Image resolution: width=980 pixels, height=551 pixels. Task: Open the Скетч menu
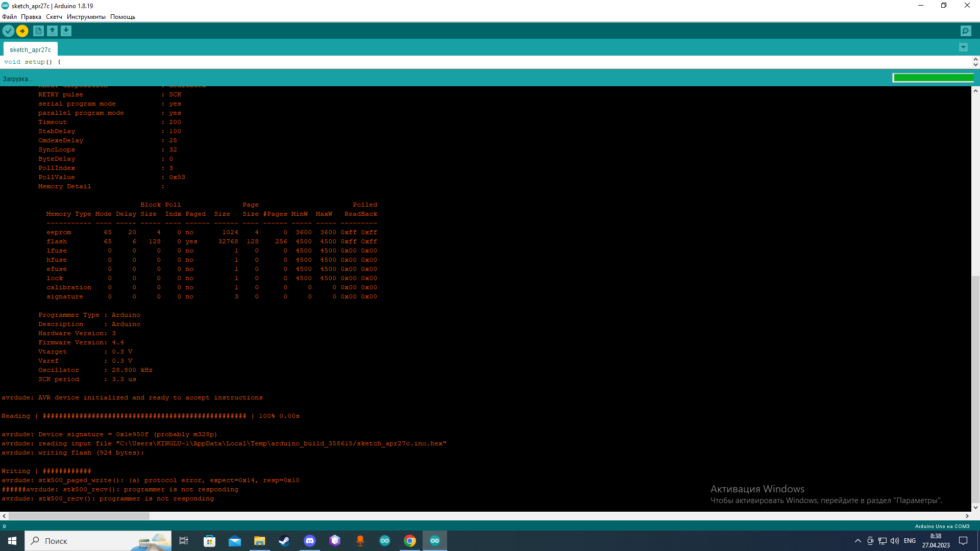pyautogui.click(x=54, y=17)
